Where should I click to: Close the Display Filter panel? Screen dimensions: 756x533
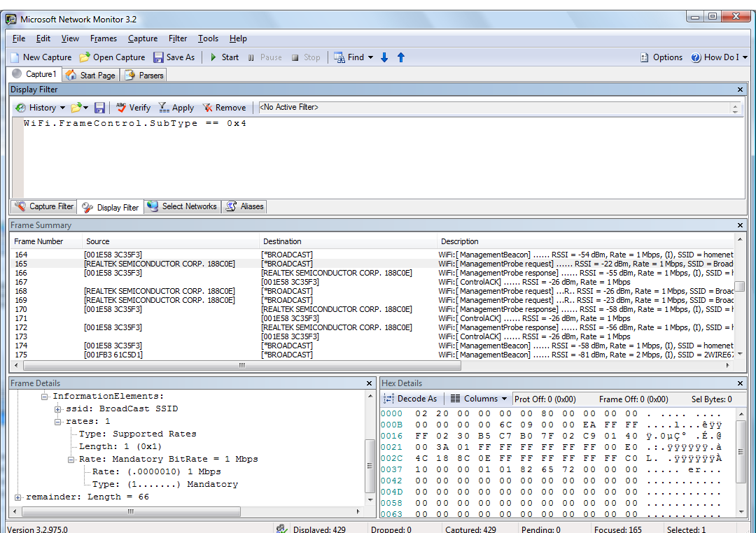click(740, 90)
